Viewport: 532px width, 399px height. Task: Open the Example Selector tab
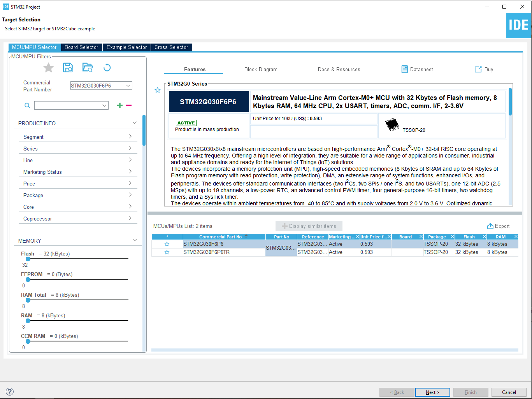click(127, 47)
